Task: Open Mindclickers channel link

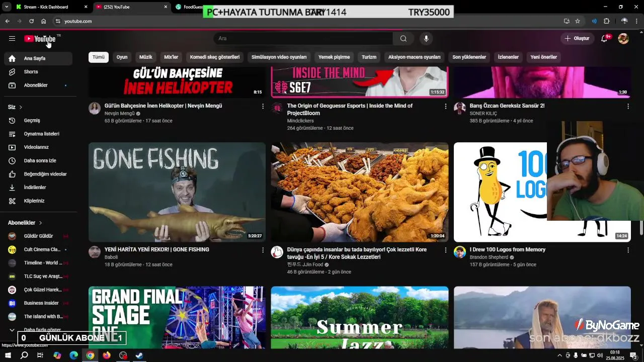Action: [300, 121]
